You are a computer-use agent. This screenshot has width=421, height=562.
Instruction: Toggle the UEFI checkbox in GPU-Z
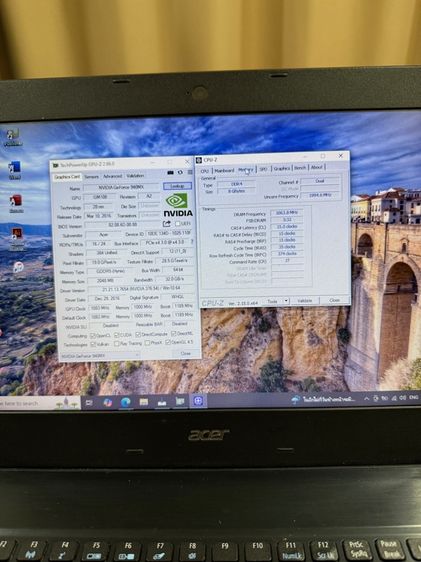177,224
